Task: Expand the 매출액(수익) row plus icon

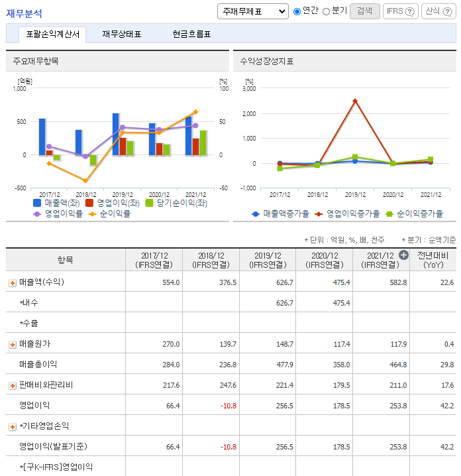Action: point(12,282)
